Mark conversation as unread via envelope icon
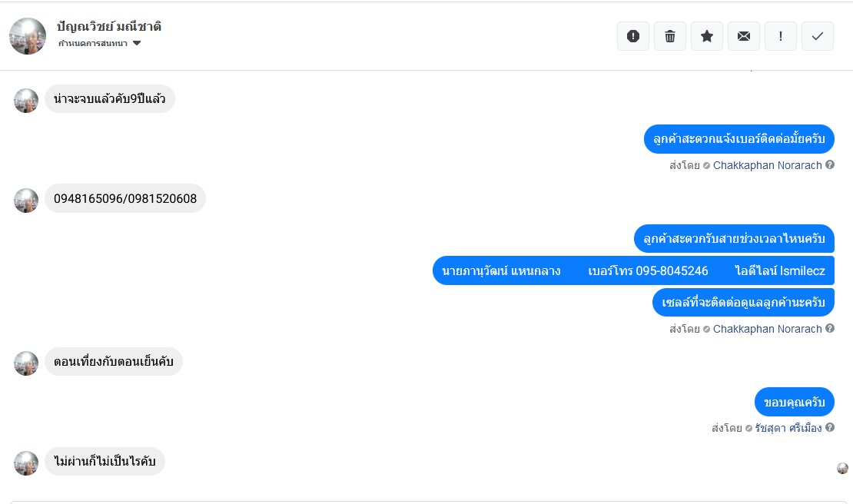This screenshot has height=504, width=853. pyautogui.click(x=744, y=36)
